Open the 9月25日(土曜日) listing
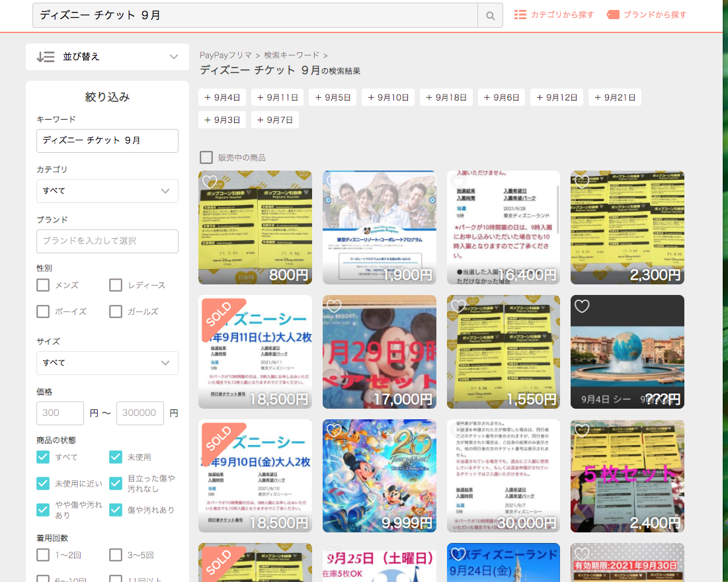This screenshot has height=582, width=728. coord(380,563)
